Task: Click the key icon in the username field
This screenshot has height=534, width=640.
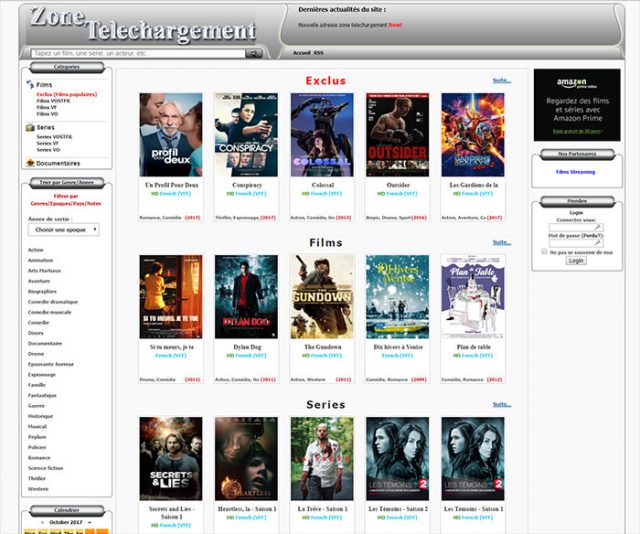Action: (597, 227)
